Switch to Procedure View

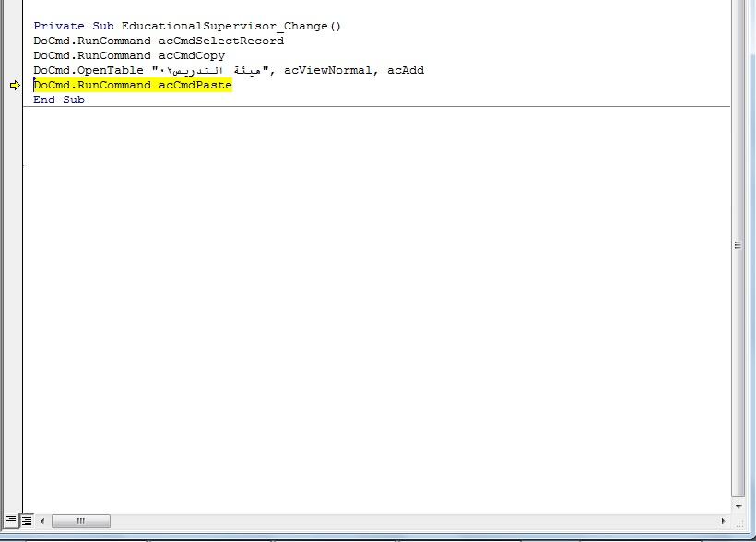click(10, 521)
